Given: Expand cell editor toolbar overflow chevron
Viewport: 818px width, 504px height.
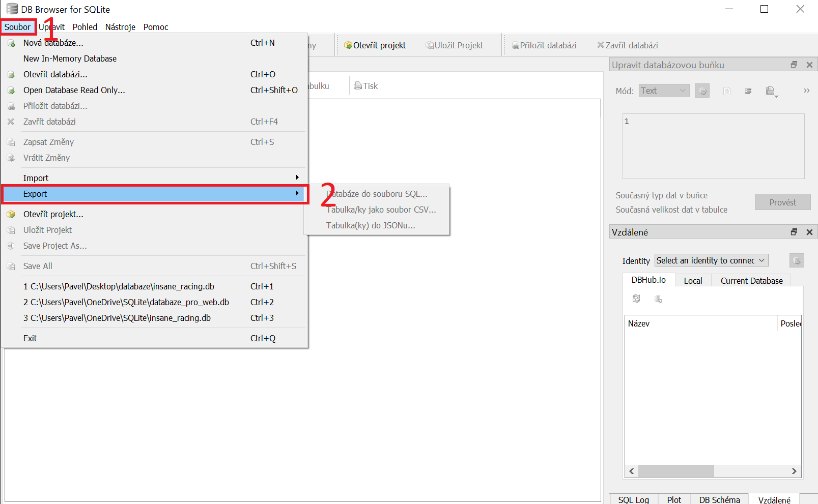Looking at the screenshot, I should (806, 91).
